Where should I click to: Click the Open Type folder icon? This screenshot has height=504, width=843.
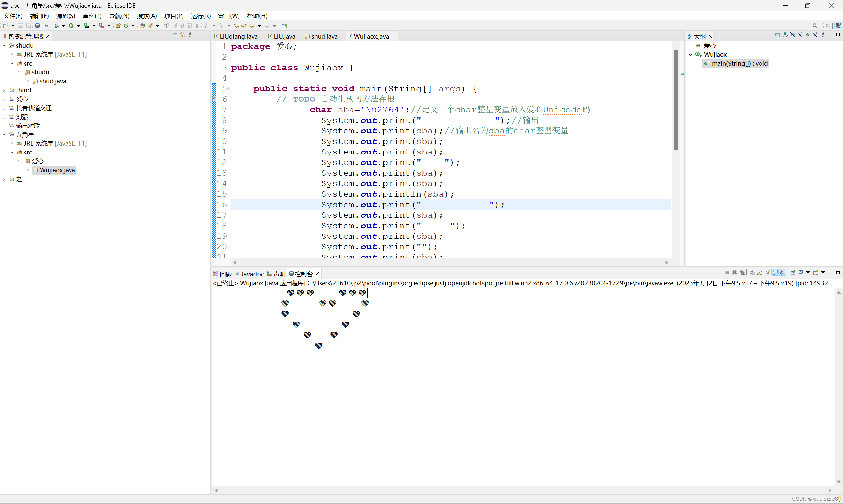pyautogui.click(x=142, y=26)
